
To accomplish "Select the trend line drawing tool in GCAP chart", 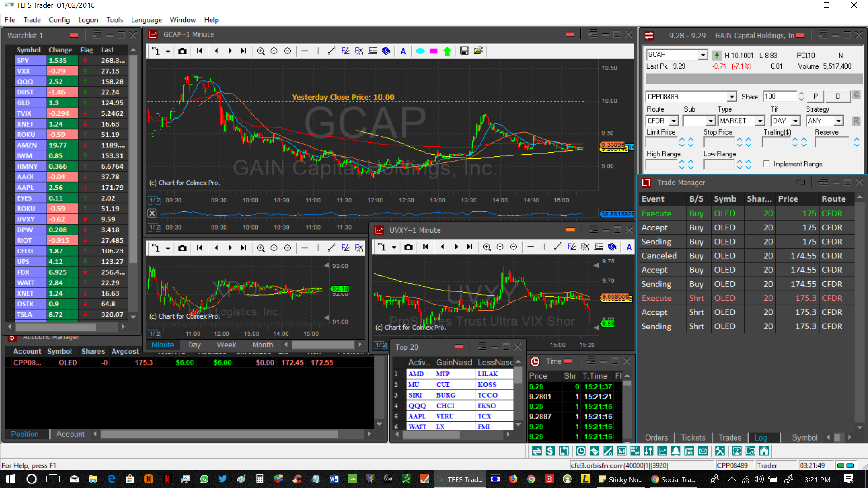I will 331,51.
